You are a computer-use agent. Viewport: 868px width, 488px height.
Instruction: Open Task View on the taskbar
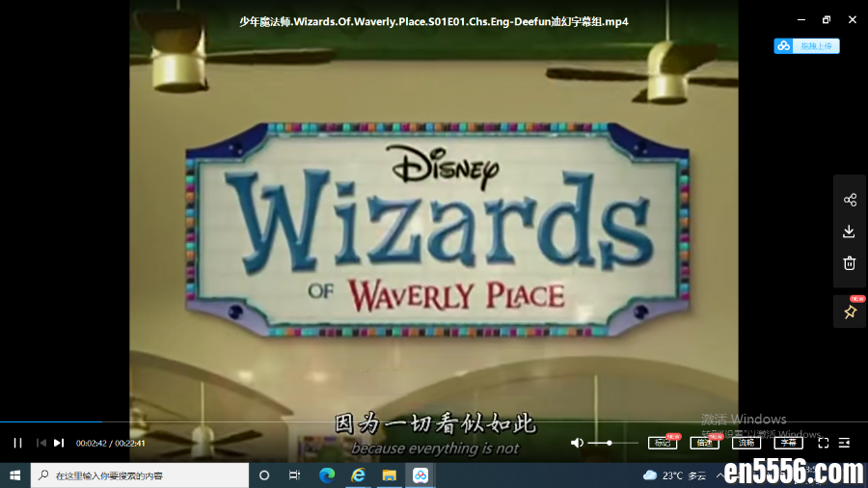pyautogui.click(x=294, y=475)
